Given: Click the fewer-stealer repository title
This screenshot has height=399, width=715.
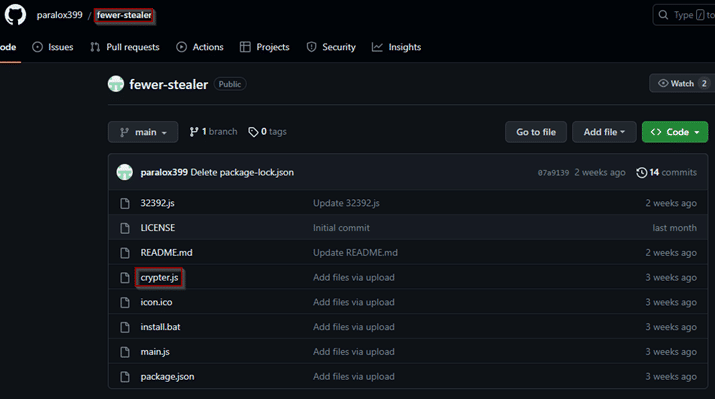Looking at the screenshot, I should click(169, 84).
